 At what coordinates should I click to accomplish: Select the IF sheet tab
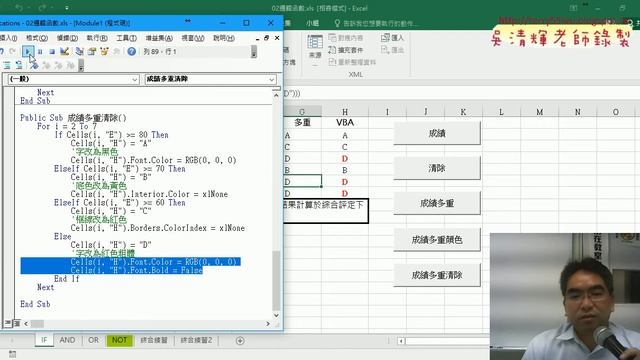click(x=44, y=340)
